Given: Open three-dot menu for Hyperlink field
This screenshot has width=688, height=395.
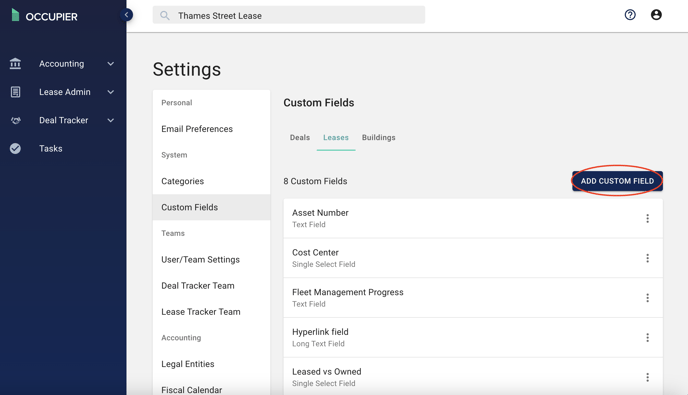Looking at the screenshot, I should tap(647, 338).
